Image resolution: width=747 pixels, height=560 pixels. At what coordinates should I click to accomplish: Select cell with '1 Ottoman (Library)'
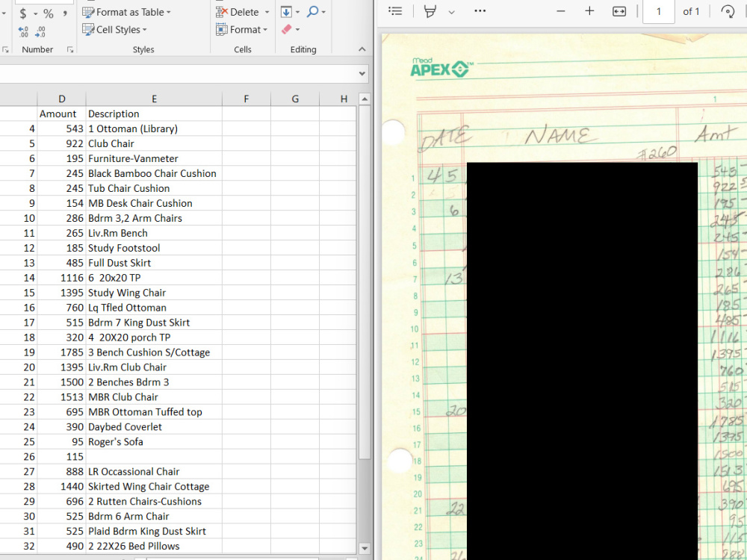(155, 128)
